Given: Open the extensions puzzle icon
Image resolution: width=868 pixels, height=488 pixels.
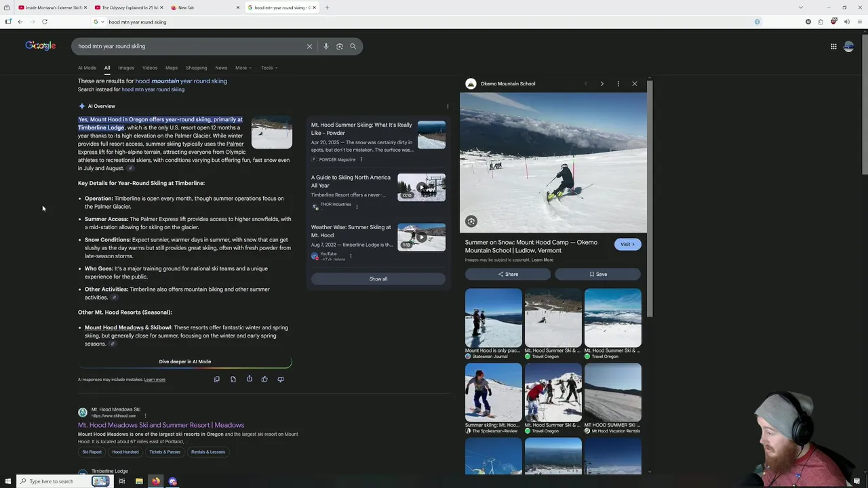Looking at the screenshot, I should click(821, 22).
